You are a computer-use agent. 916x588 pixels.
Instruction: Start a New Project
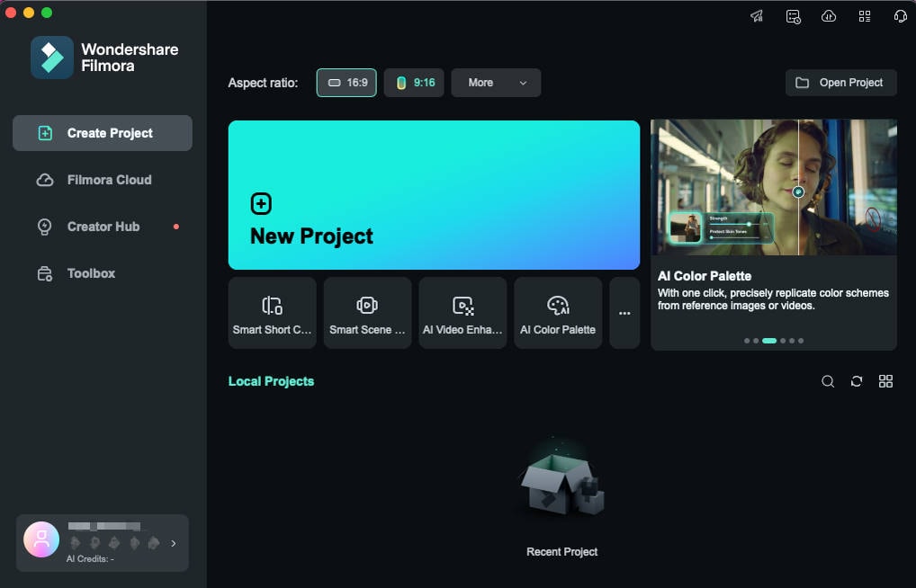click(x=434, y=195)
